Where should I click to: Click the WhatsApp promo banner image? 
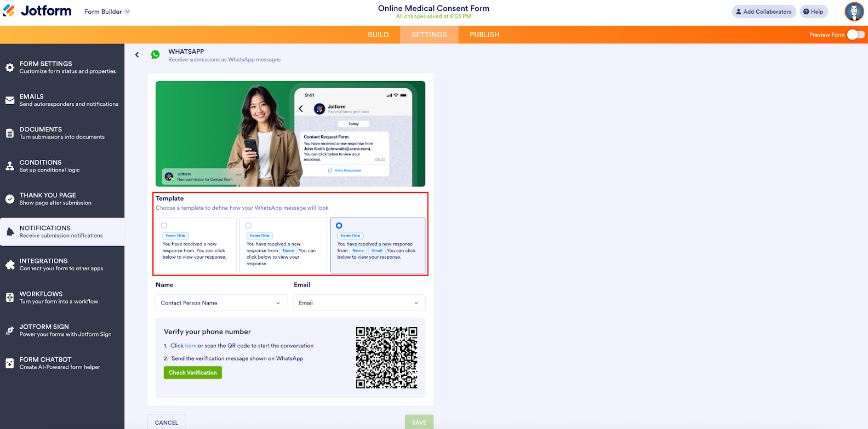coord(290,134)
